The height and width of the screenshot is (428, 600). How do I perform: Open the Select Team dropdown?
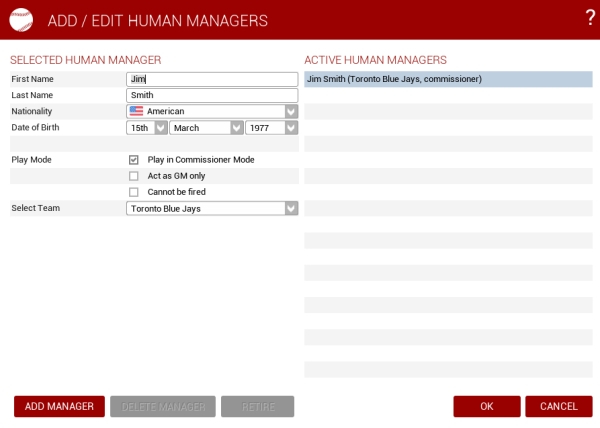(291, 208)
